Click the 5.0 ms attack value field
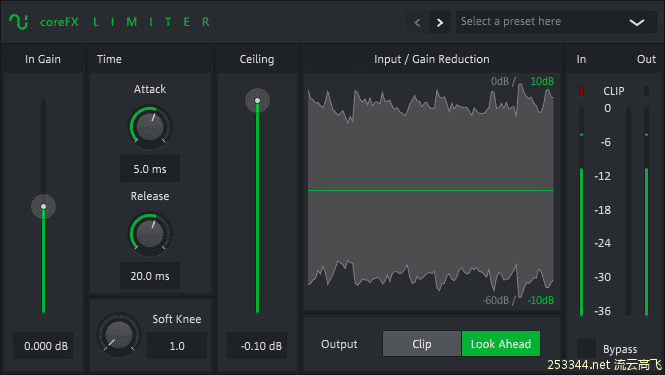This screenshot has height=375, width=665. point(150,169)
